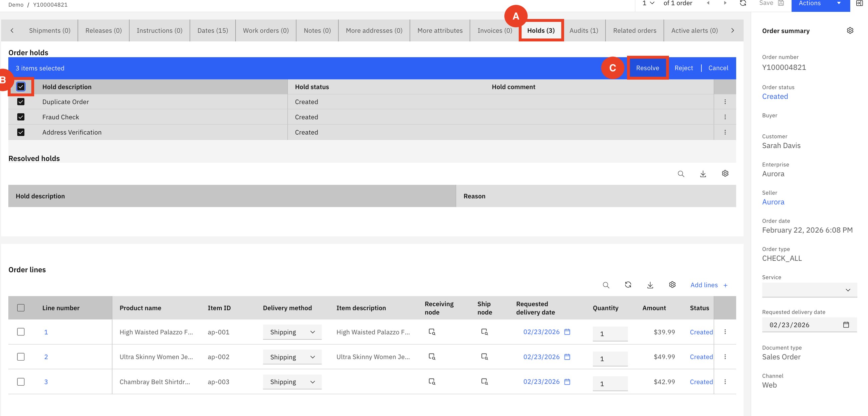The height and width of the screenshot is (416, 868).
Task: Click Resolve for selected holds
Action: (648, 68)
